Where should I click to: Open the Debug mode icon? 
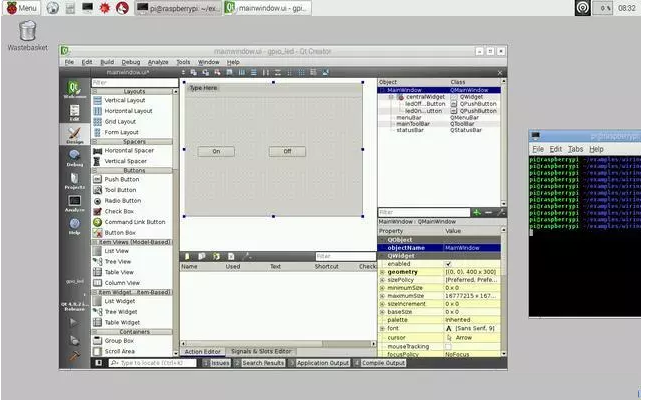tap(73, 158)
